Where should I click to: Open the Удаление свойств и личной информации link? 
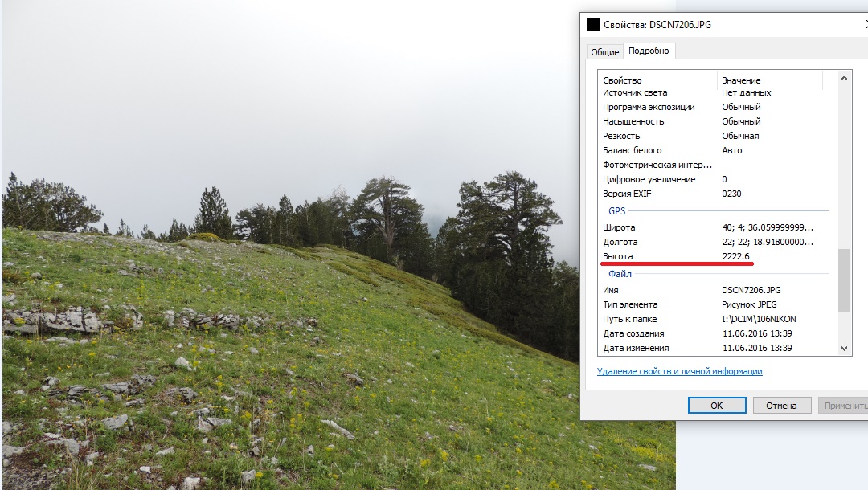point(679,372)
